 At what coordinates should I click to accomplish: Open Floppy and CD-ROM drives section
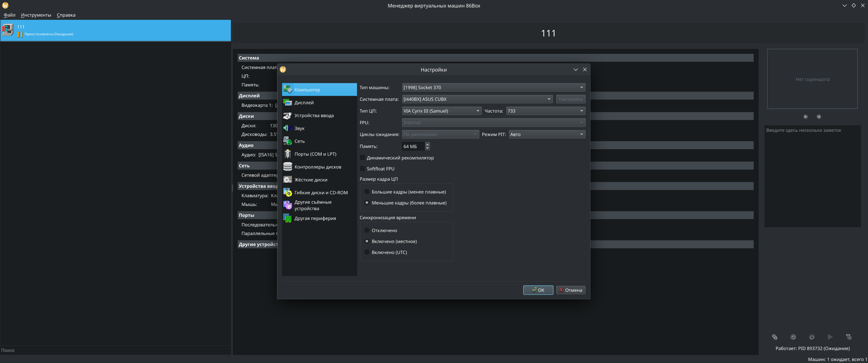coord(320,192)
